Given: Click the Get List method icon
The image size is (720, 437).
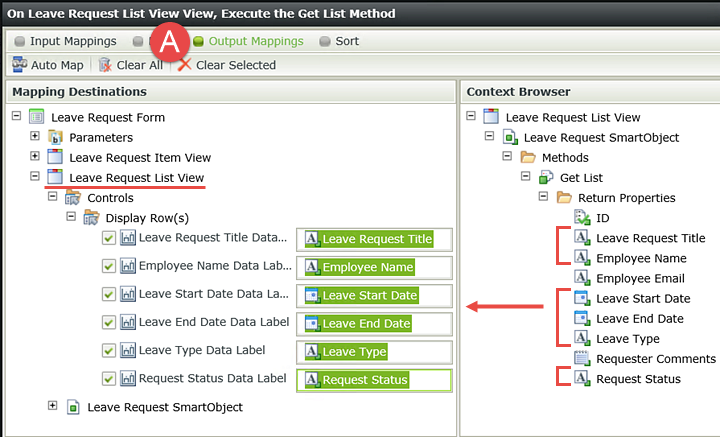Looking at the screenshot, I should pyautogui.click(x=546, y=177).
